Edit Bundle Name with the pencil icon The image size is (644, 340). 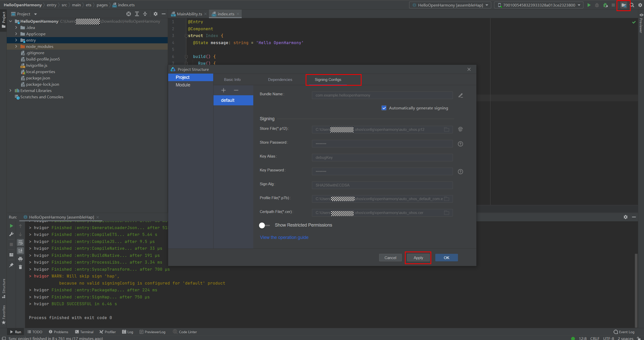click(461, 96)
